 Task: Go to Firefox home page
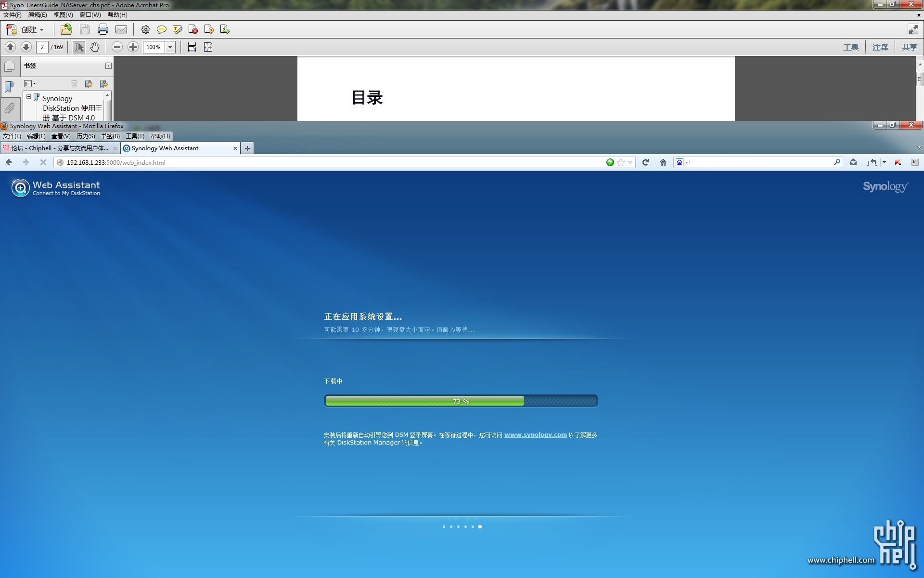[663, 162]
